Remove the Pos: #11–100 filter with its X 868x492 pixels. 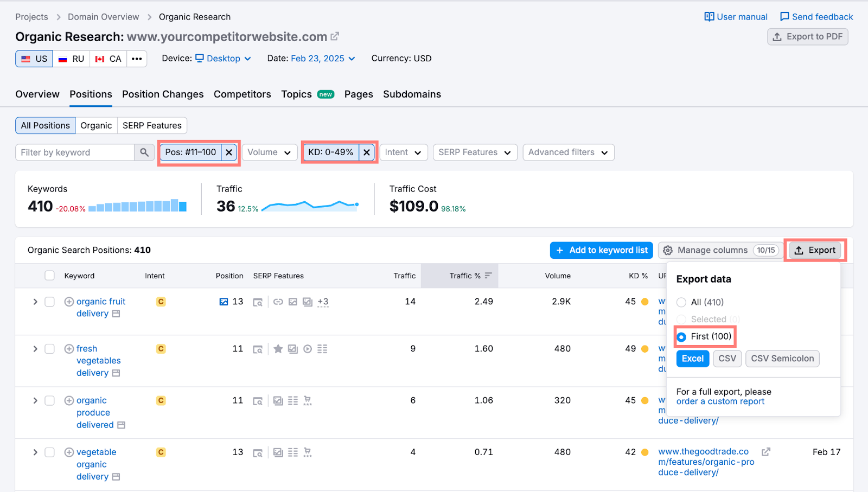tap(229, 152)
